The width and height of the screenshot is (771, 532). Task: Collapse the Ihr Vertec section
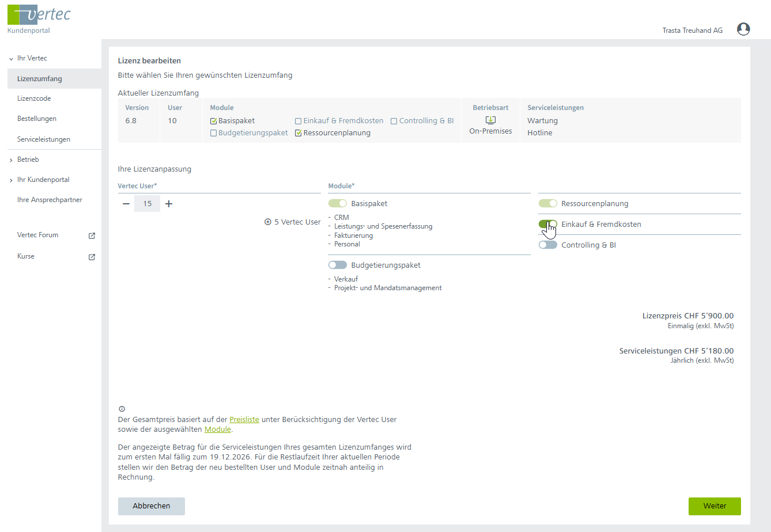[11, 59]
